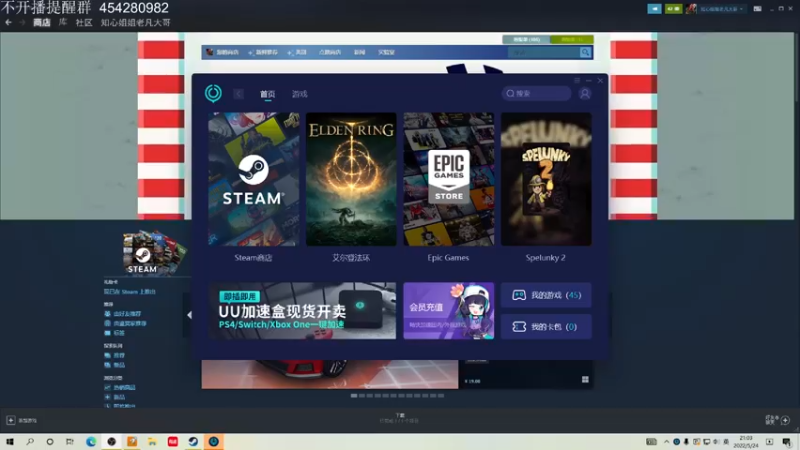Open the Epic Games Store card
The width and height of the screenshot is (800, 450).
(448, 179)
